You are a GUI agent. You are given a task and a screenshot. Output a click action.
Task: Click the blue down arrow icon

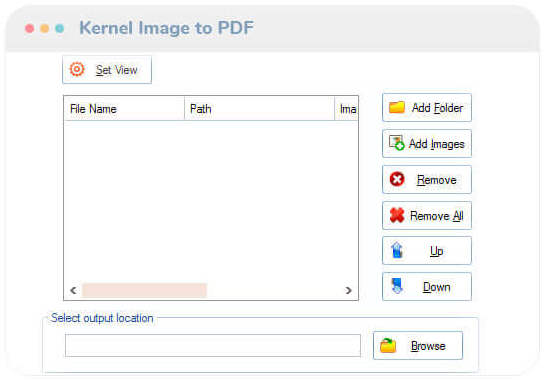(x=397, y=286)
